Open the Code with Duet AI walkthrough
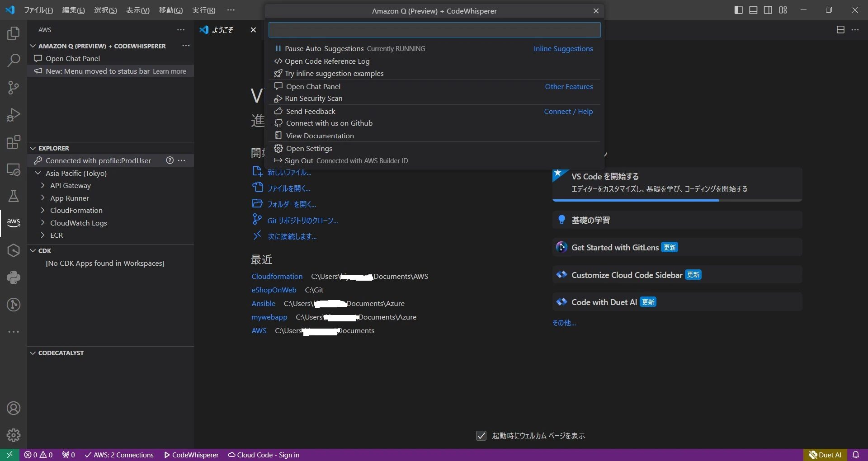Image resolution: width=868 pixels, height=461 pixels. click(x=677, y=302)
